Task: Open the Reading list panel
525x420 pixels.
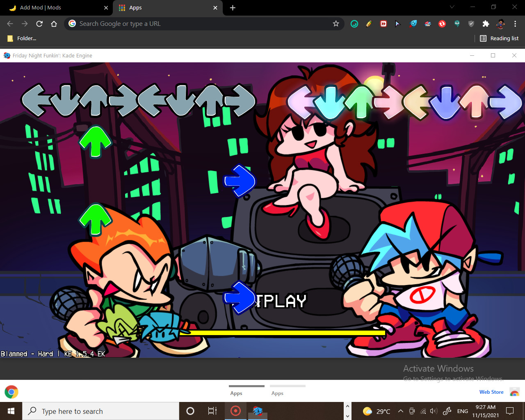Action: (x=499, y=38)
